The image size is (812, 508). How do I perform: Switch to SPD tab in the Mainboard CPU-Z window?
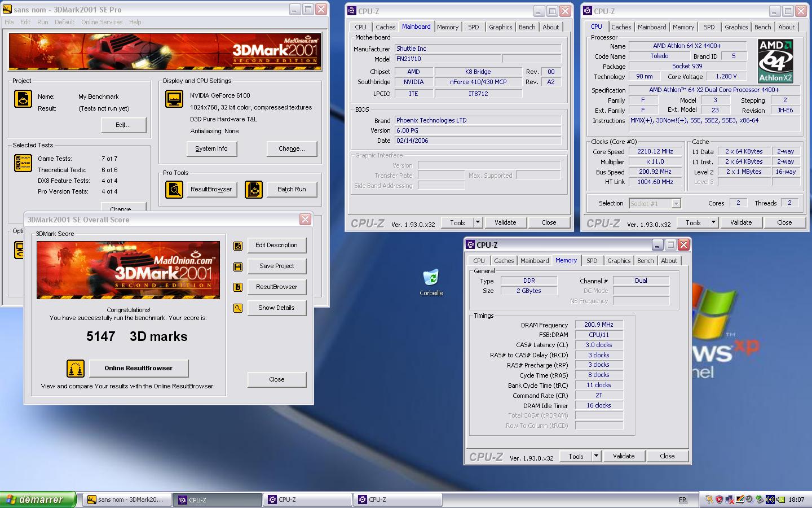click(474, 27)
